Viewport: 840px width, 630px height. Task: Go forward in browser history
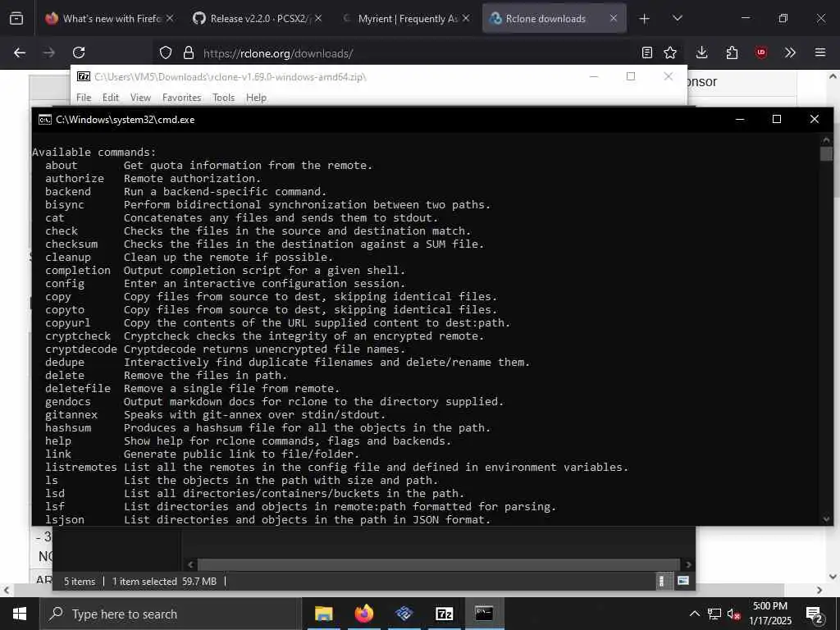tap(48, 52)
